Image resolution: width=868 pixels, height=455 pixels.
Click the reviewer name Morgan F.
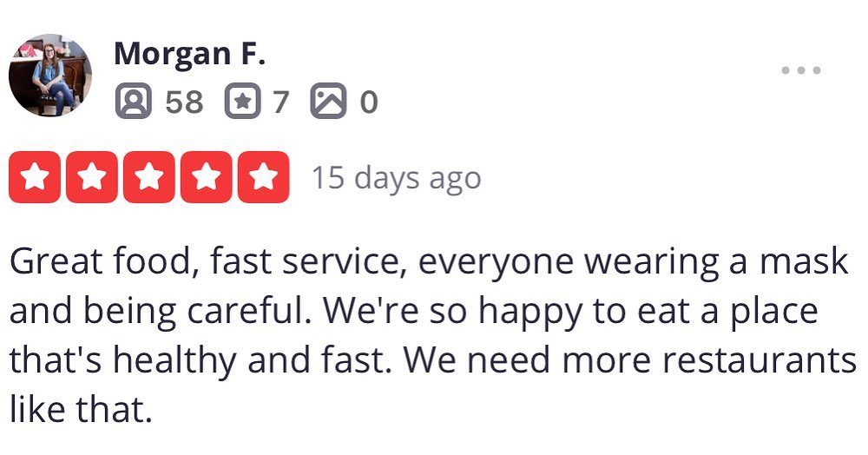[x=190, y=54]
